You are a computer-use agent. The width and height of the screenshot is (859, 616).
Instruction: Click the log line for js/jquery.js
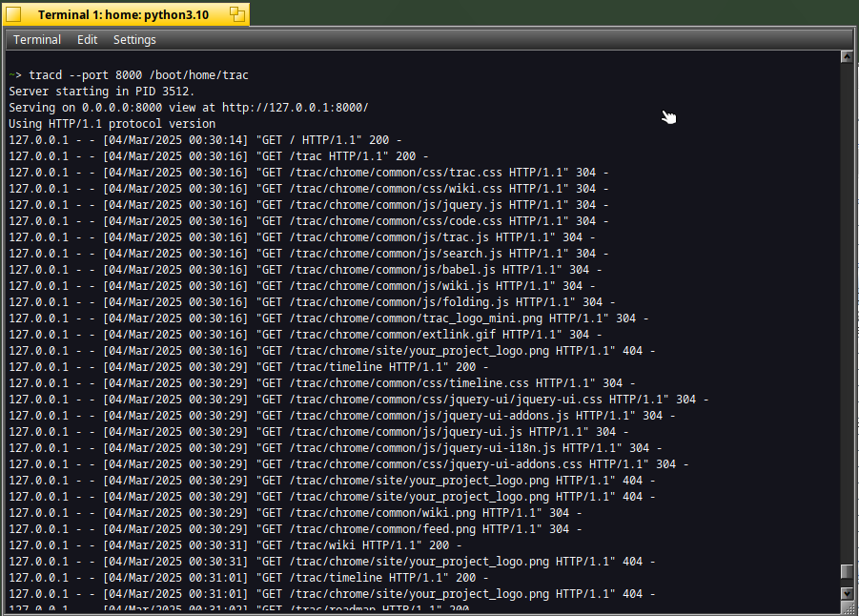[309, 204]
